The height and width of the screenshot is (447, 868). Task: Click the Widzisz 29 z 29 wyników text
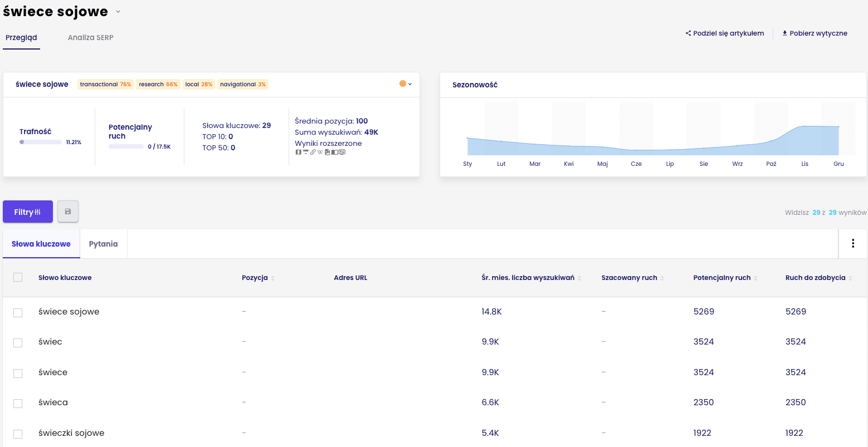point(826,213)
